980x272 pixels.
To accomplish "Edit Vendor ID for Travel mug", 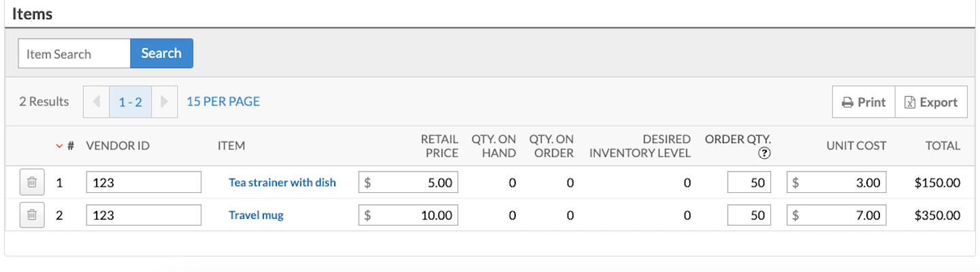I will 144,215.
